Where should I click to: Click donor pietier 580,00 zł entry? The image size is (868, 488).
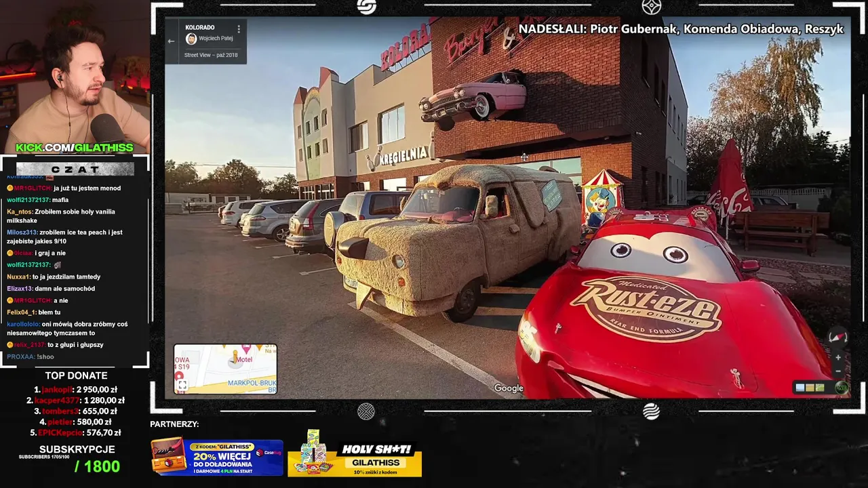(75, 422)
